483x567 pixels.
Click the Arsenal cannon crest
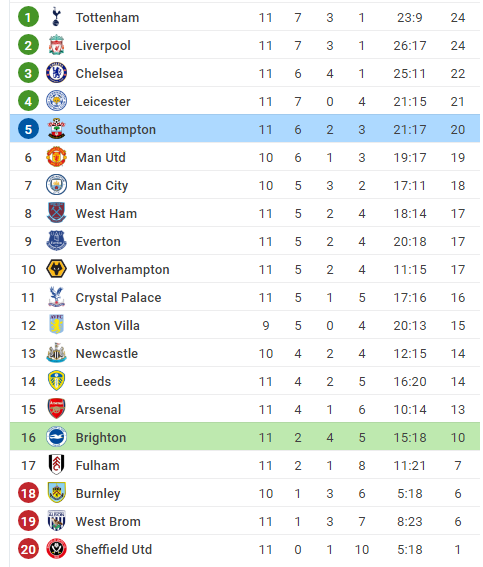(56, 409)
